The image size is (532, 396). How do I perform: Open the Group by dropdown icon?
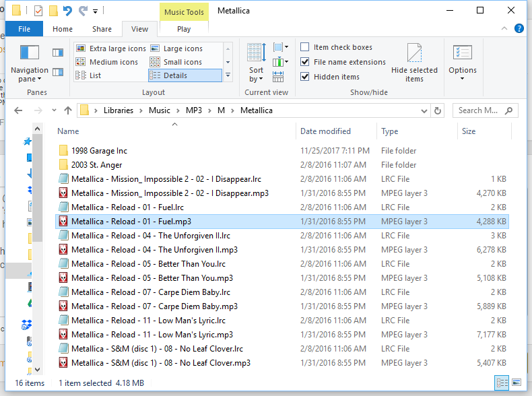pyautogui.click(x=281, y=47)
